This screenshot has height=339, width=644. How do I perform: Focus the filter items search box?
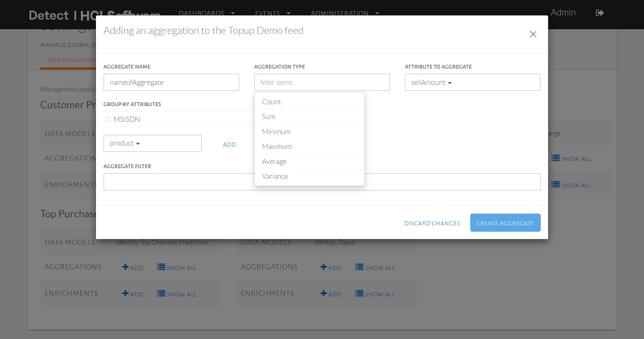click(322, 82)
